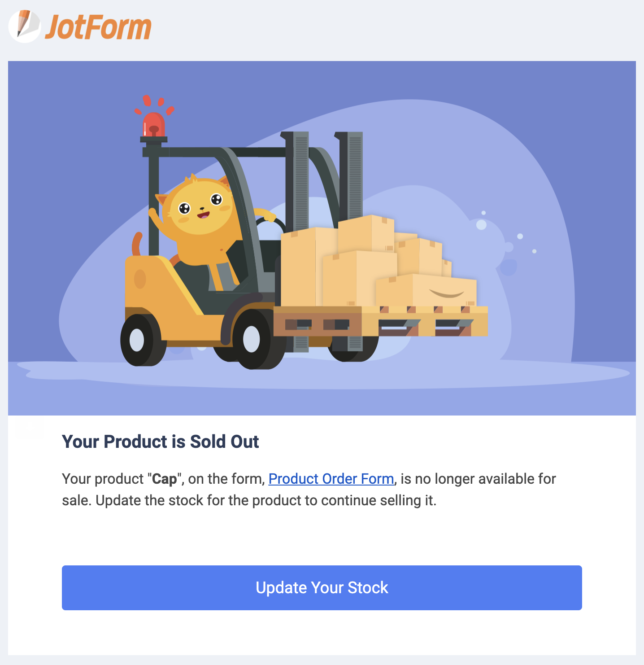Open the Product Order Form link
The height and width of the screenshot is (665, 644).
[x=331, y=479]
